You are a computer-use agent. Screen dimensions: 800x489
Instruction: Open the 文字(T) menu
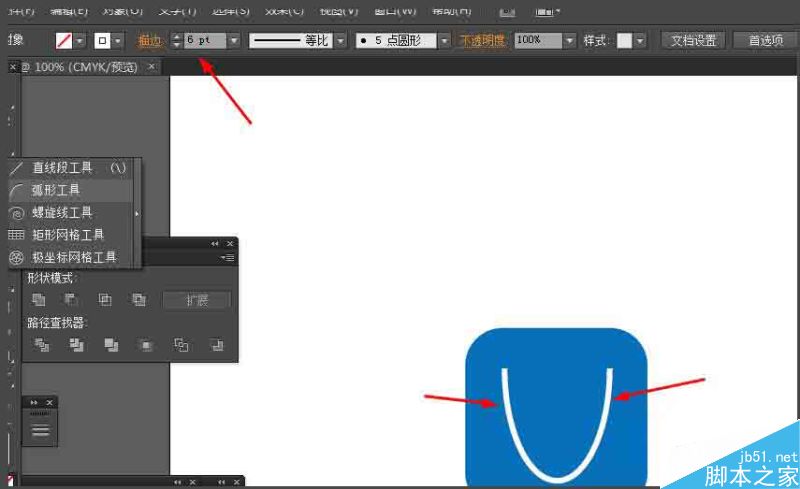pos(177,10)
